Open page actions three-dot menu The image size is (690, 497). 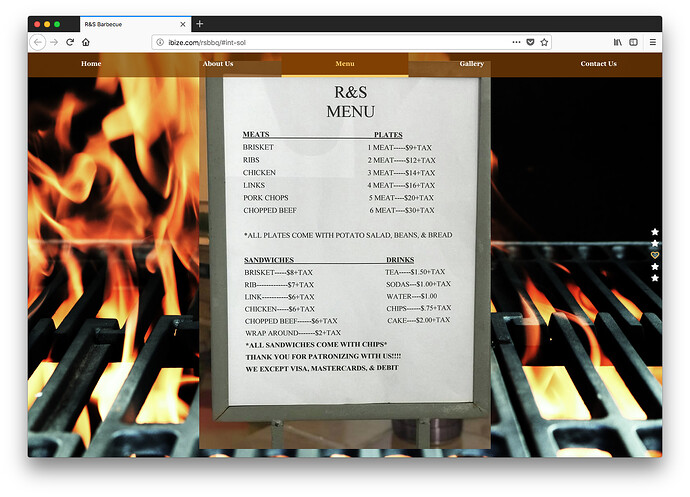[516, 42]
